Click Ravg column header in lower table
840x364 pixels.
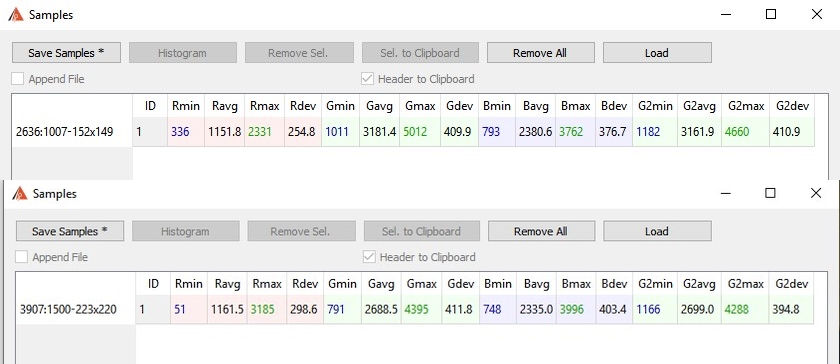point(227,284)
